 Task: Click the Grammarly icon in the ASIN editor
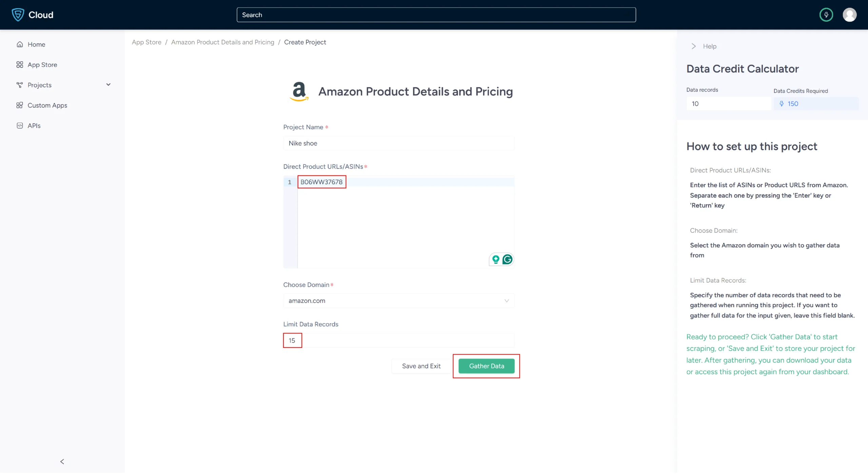[507, 260]
